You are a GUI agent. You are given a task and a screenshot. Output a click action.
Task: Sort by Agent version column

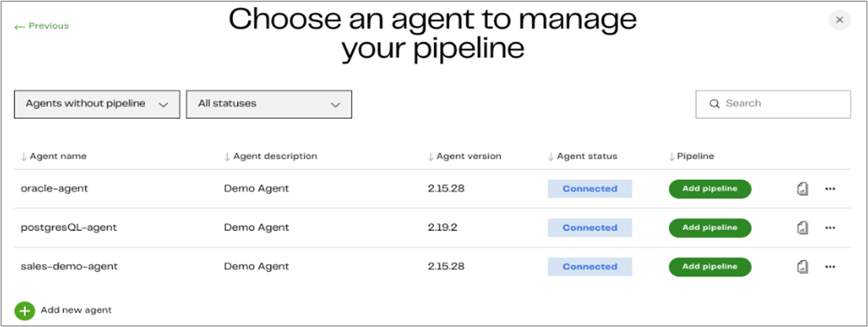coord(465,156)
